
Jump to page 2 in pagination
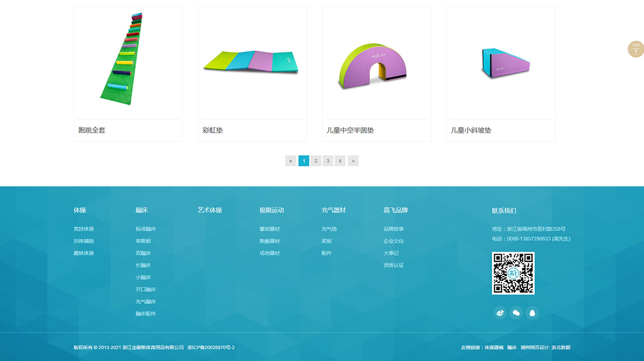(316, 161)
